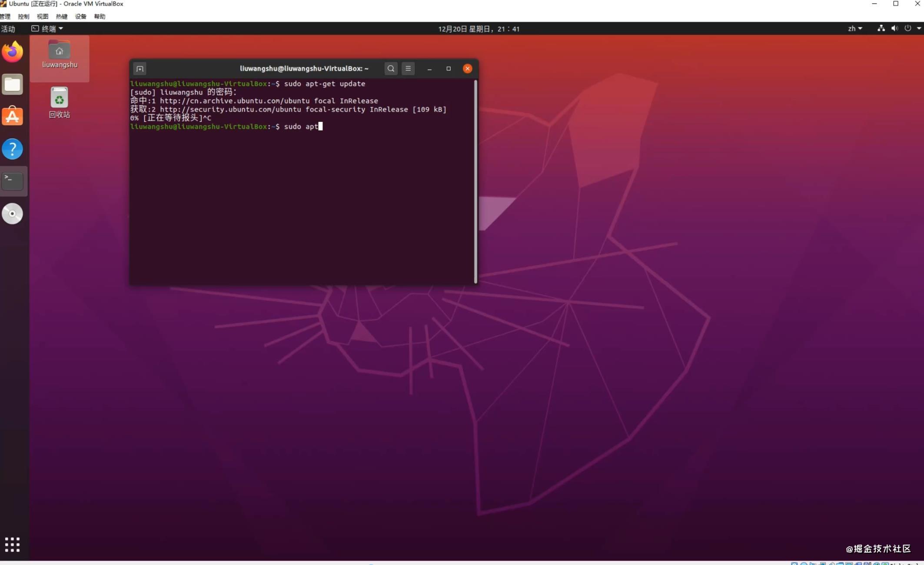Open the terminal hamburger menu
The image size is (924, 565).
click(x=408, y=68)
